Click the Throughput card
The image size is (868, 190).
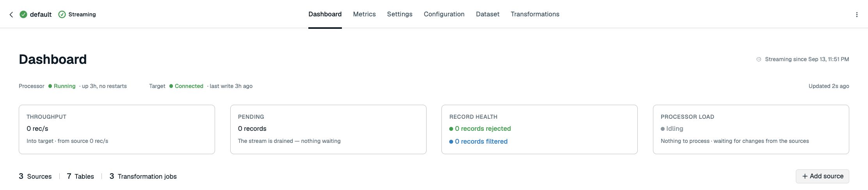[x=117, y=129]
